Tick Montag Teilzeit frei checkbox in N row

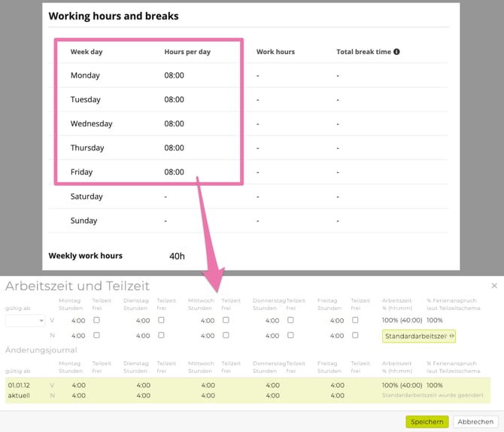tap(96, 336)
